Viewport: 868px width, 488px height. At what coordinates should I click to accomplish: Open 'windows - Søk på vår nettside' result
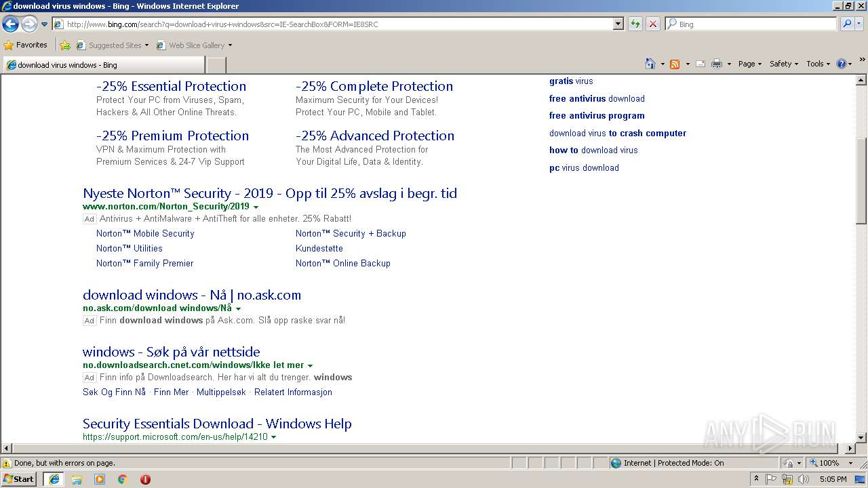point(172,352)
